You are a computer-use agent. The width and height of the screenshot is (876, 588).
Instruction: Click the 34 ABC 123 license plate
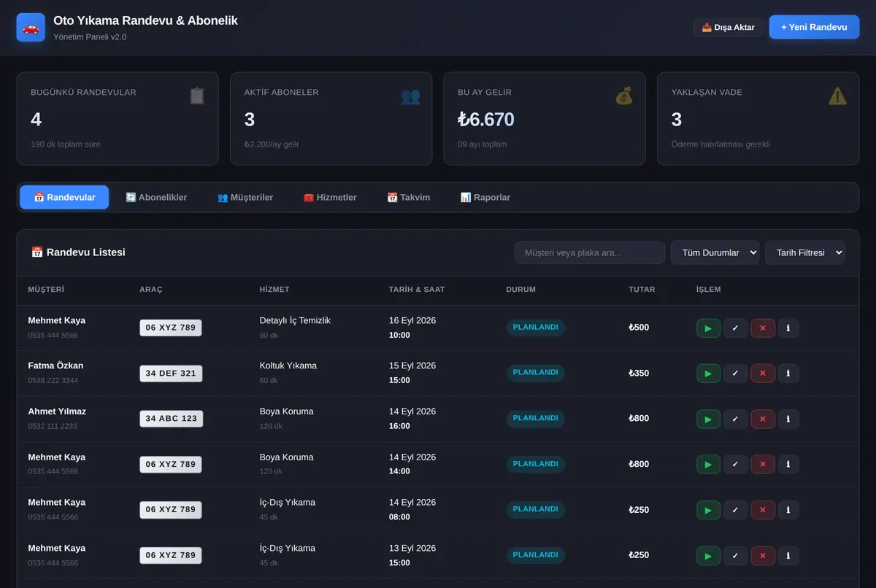click(x=171, y=419)
